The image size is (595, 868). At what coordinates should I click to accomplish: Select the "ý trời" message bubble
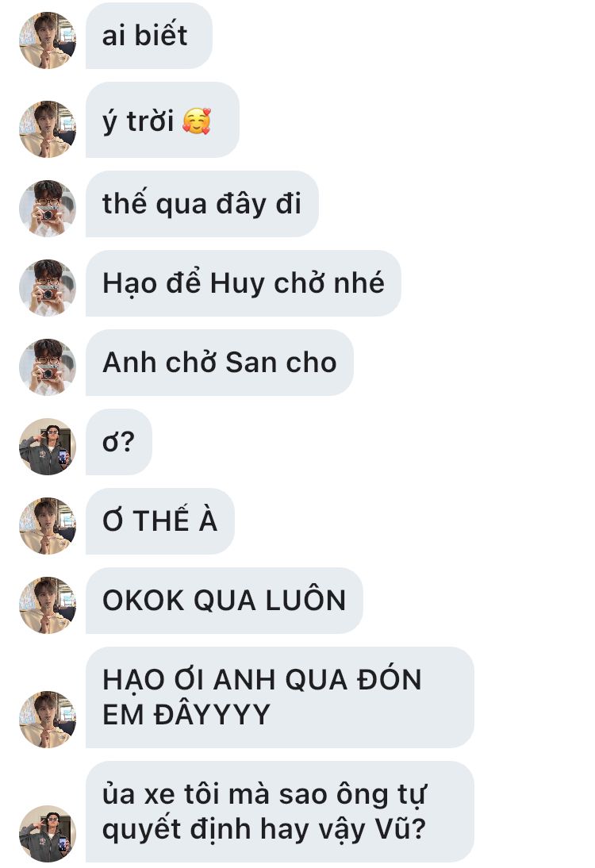coord(162,120)
